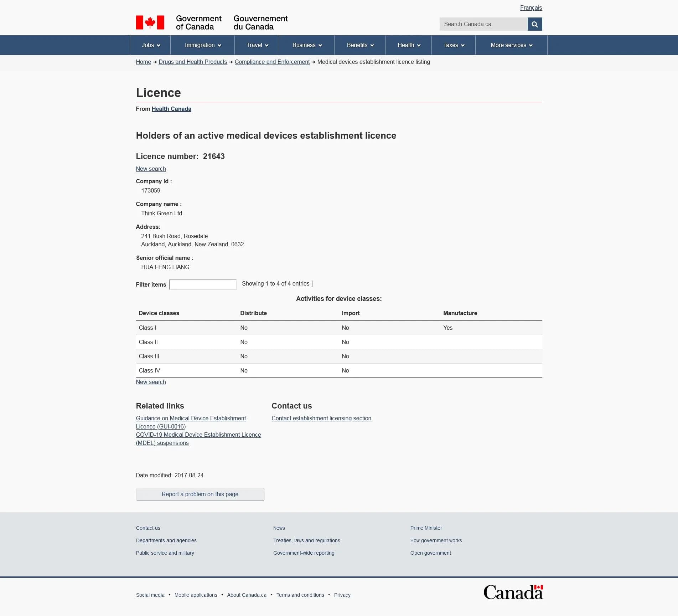Open Compliance and Enforcement breadcrumb

point(272,62)
